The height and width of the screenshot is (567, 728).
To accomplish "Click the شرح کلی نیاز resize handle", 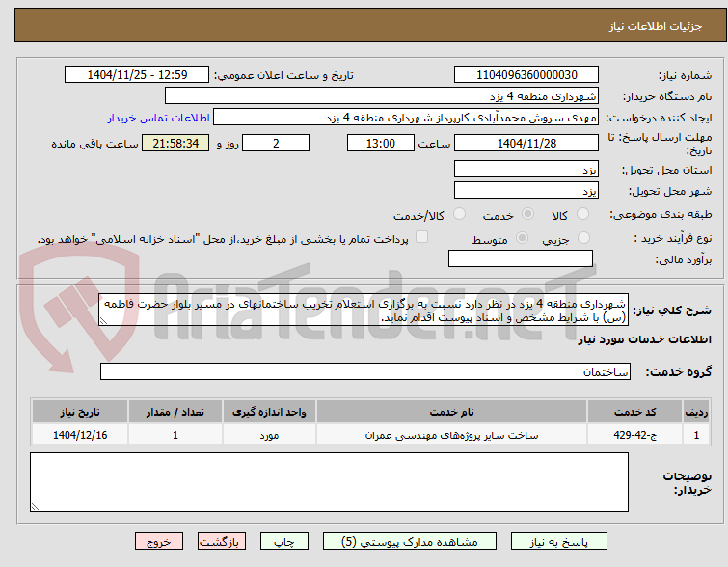I will pos(103,321).
